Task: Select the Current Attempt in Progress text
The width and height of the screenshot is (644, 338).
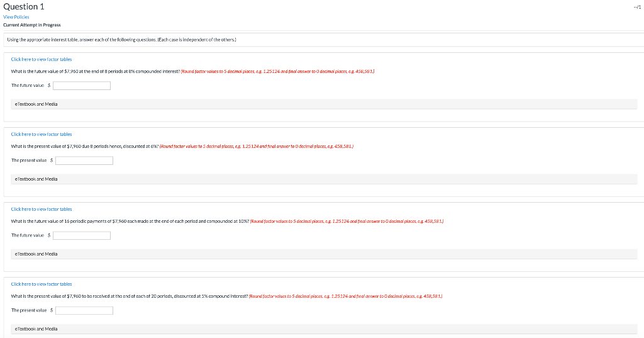Action: pyautogui.click(x=32, y=25)
